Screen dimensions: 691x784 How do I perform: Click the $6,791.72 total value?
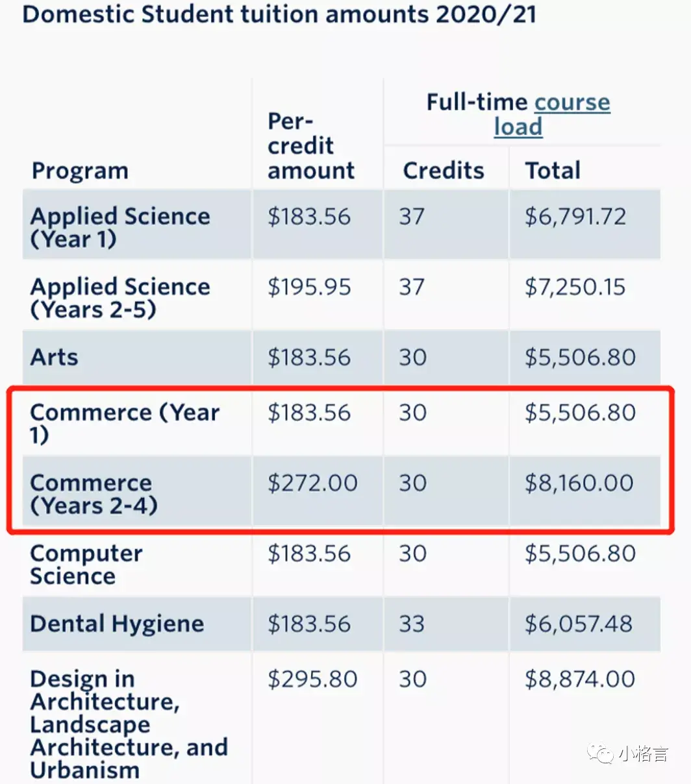pyautogui.click(x=575, y=216)
